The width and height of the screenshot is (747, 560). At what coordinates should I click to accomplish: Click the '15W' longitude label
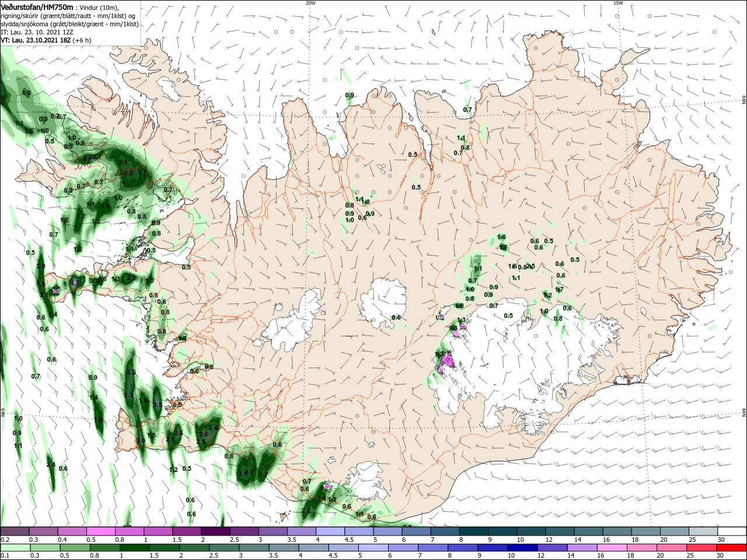pos(618,3)
